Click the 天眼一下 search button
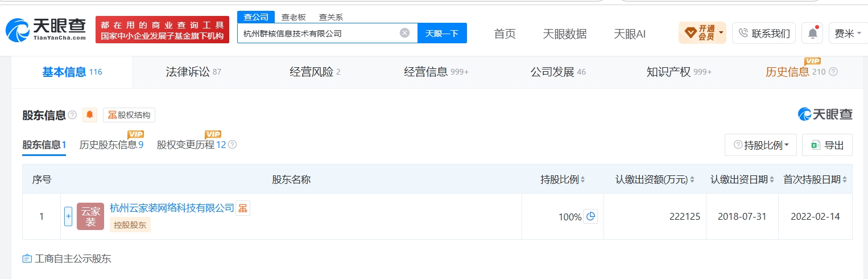Screen dimensions: 868x279 (x=442, y=33)
